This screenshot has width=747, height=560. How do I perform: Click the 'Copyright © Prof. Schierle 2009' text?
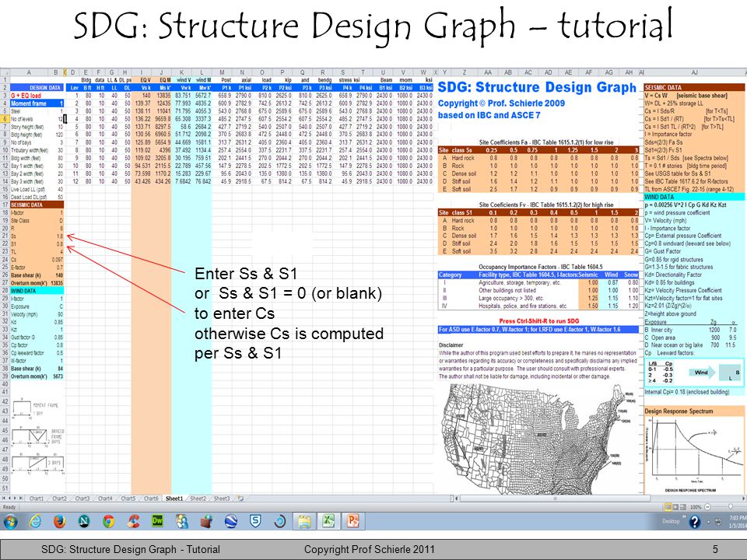501,103
